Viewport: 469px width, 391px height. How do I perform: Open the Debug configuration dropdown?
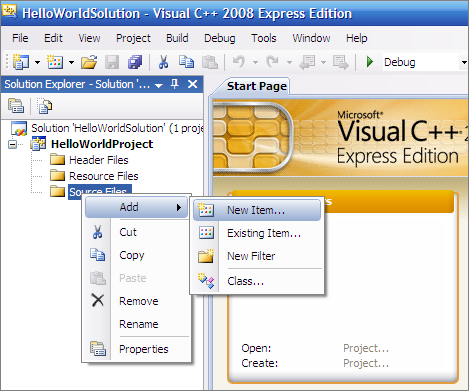coord(464,62)
